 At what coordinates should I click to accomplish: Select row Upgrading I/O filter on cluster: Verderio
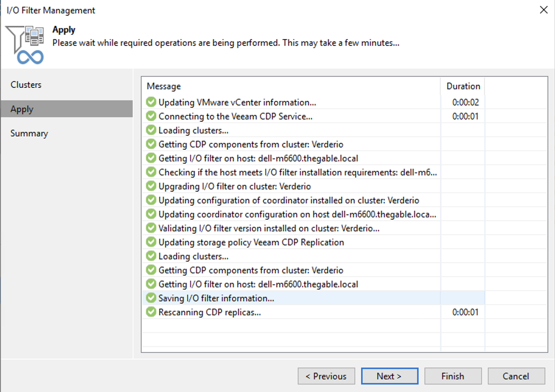pos(313,186)
